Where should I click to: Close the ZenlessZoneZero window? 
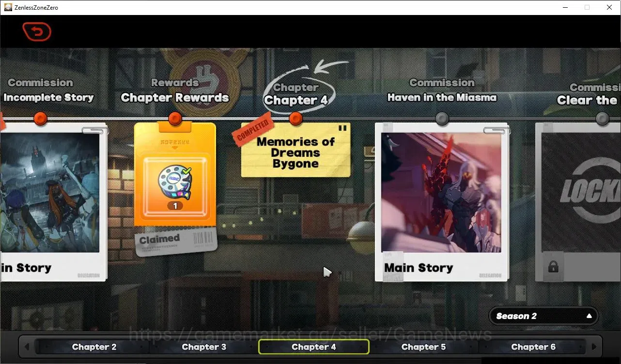coord(609,7)
